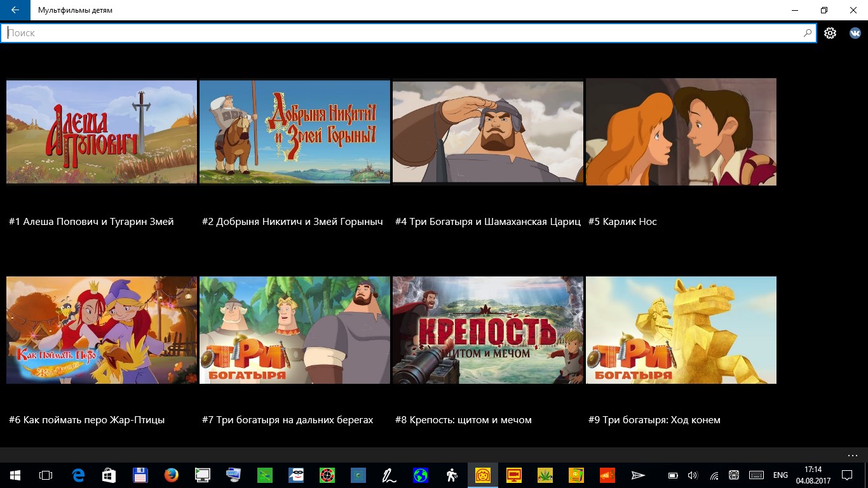Screen dimensions: 868x488
Task: Open the computer with keyboard taskbar icon
Action: pos(234,475)
